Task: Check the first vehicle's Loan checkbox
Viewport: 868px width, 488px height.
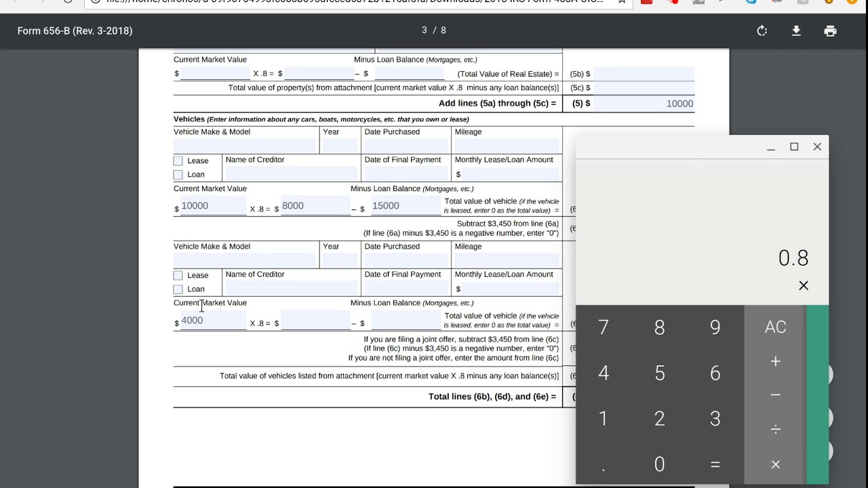Action: [x=178, y=174]
